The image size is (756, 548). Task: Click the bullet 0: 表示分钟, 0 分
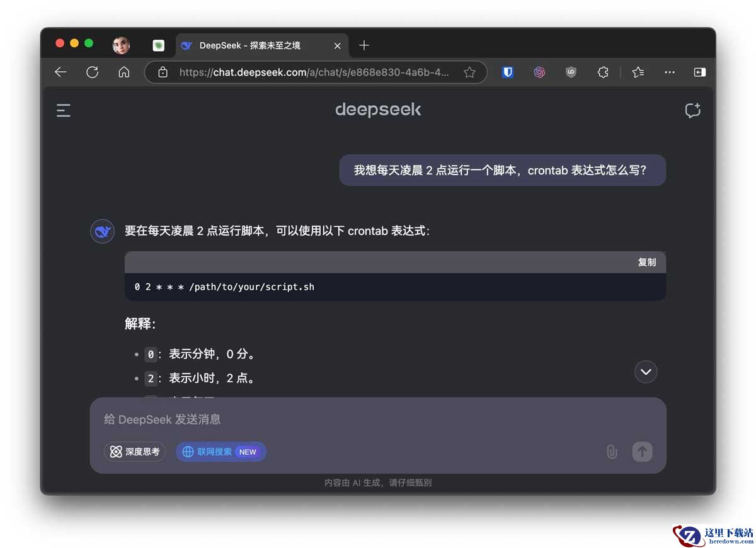[x=201, y=355]
